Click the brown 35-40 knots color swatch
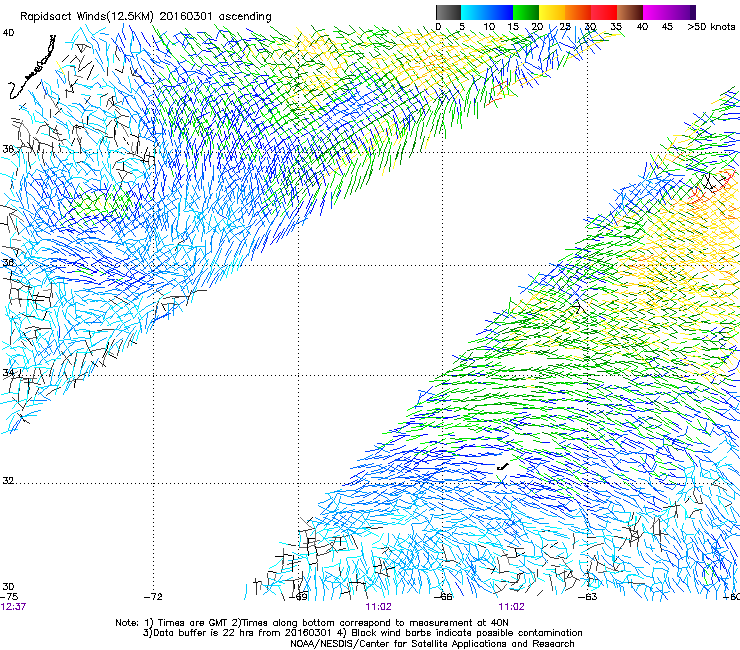This screenshot has height=650, width=740. 630,12
